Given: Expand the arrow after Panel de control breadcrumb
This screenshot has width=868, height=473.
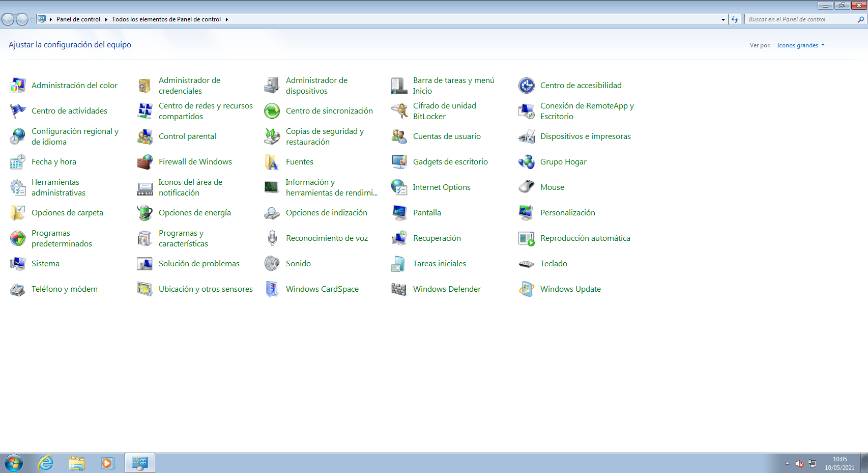Looking at the screenshot, I should [x=106, y=19].
